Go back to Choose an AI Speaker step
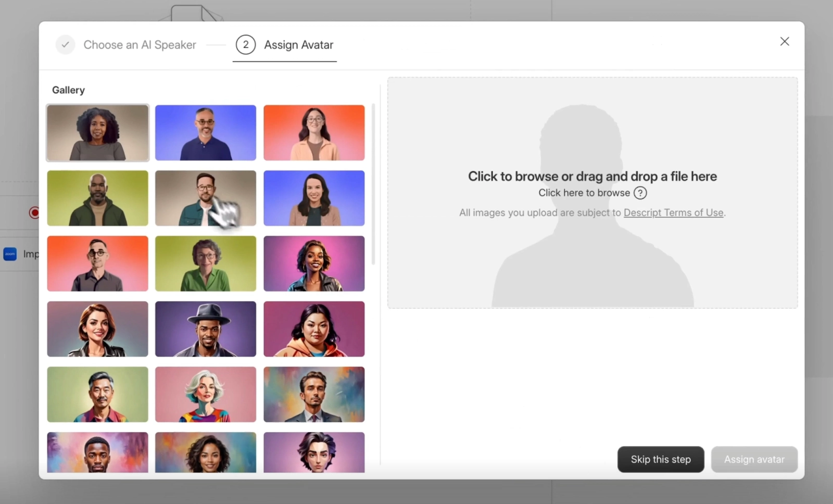Viewport: 833px width, 504px height. point(140,45)
